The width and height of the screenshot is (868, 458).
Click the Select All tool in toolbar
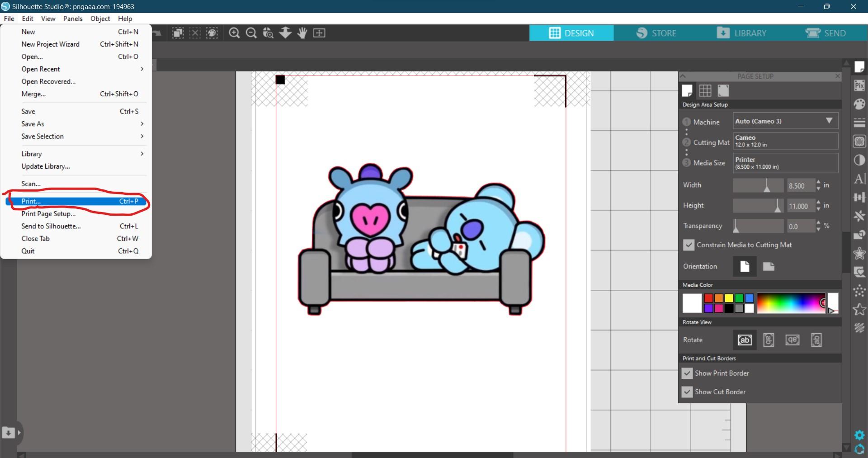coord(178,33)
